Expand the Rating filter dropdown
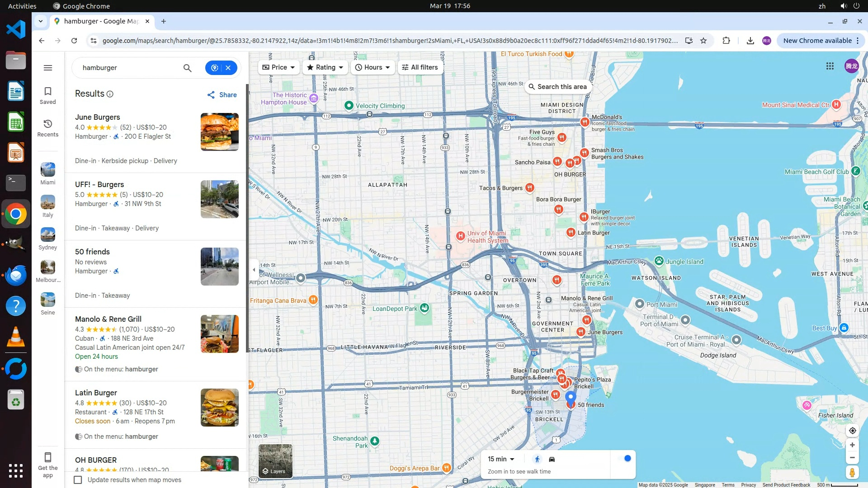Image resolution: width=868 pixels, height=488 pixels. tap(325, 67)
